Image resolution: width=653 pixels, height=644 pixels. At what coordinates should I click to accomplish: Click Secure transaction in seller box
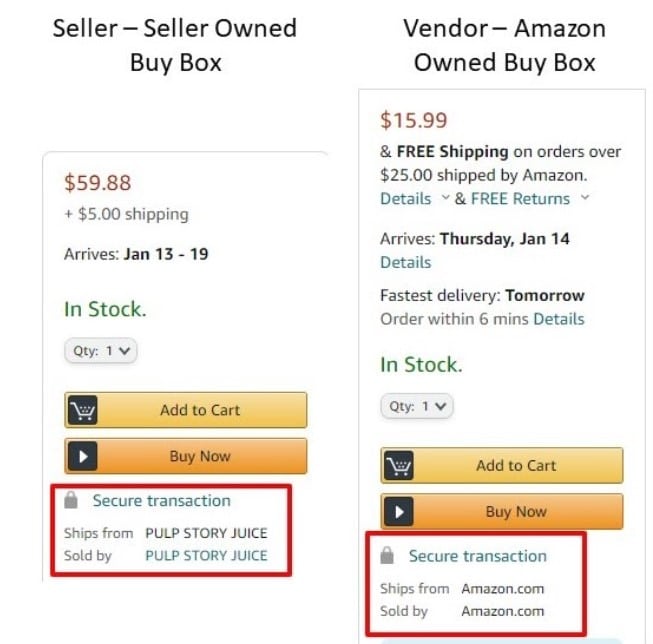coord(161,500)
